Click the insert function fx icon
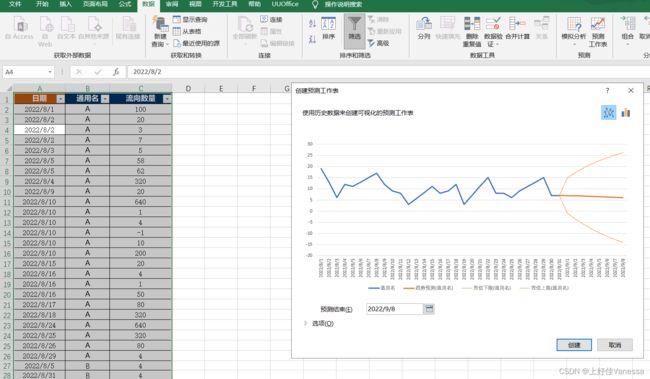Viewport: 650px width, 379px height. pyautogui.click(x=116, y=72)
